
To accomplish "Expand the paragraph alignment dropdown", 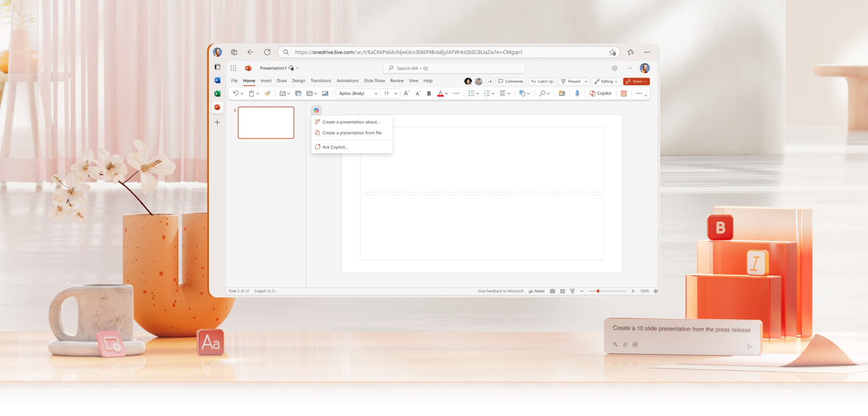I will 509,94.
